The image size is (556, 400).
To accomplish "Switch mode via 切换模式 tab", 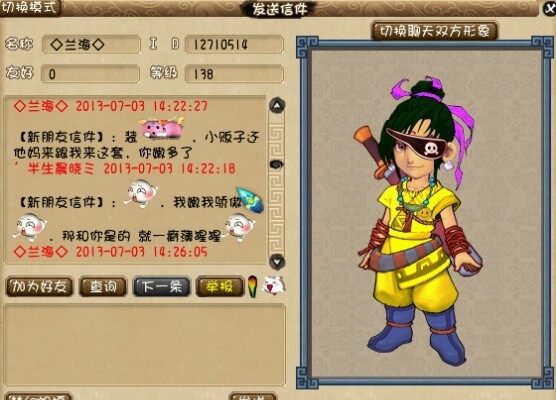I will click(x=30, y=8).
